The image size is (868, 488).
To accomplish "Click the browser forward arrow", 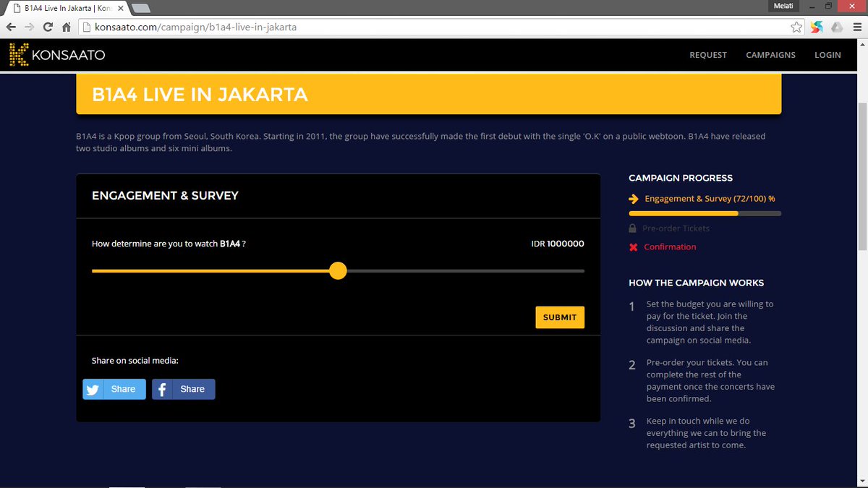I will (x=29, y=27).
